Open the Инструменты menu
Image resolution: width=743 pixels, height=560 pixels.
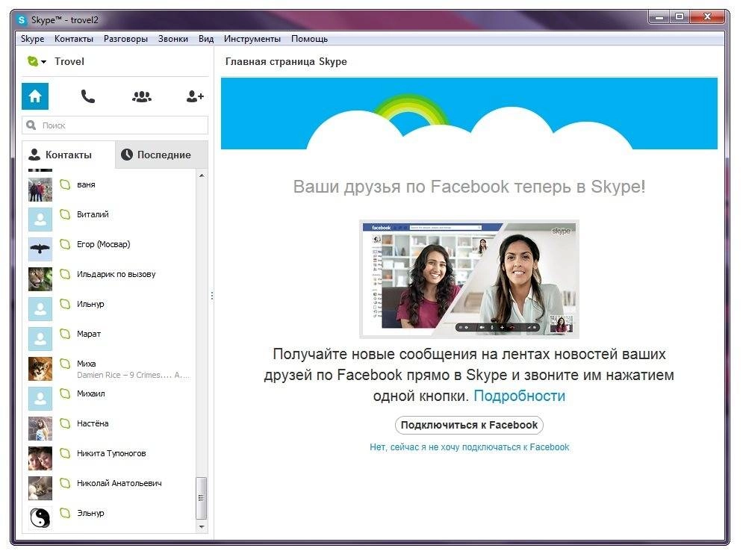252,39
